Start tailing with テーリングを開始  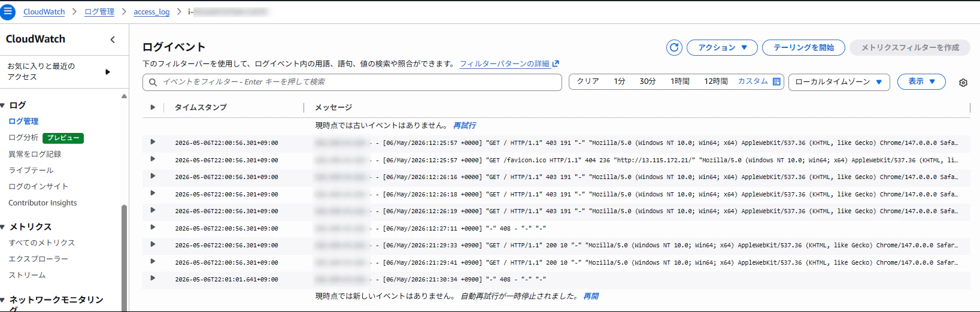[x=803, y=47]
